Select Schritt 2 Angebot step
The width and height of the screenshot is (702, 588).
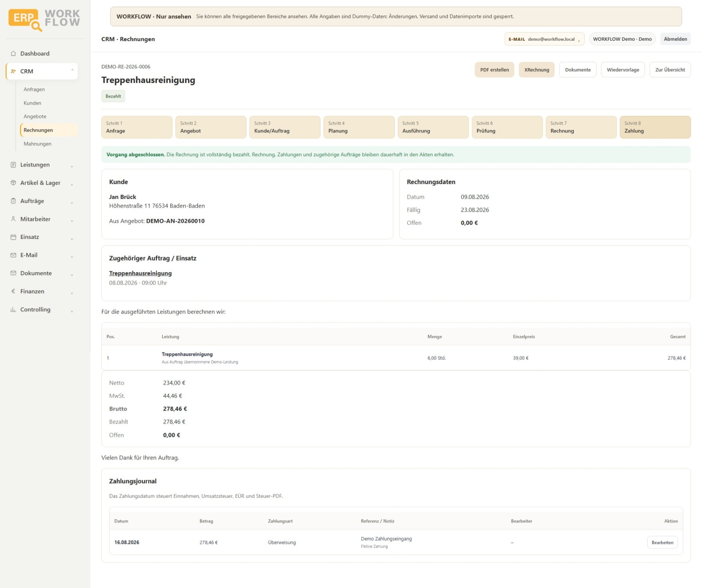click(211, 127)
